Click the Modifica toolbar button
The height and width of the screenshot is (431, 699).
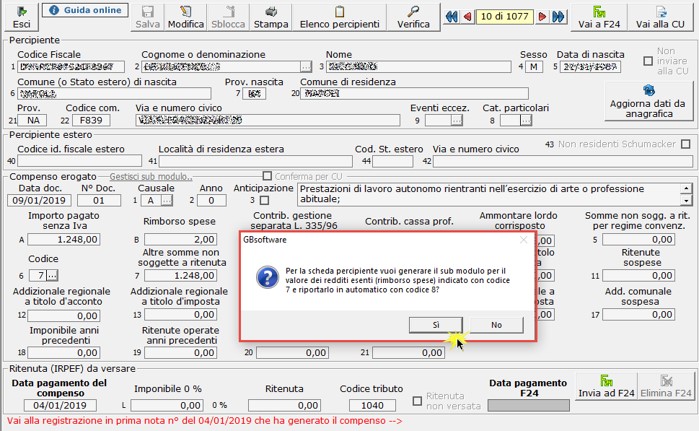point(185,16)
